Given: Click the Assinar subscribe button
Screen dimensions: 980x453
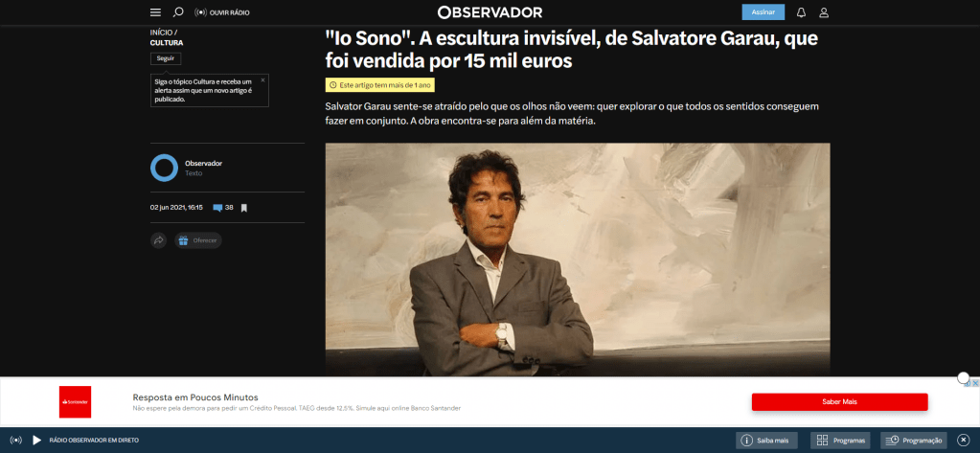Looking at the screenshot, I should (763, 12).
